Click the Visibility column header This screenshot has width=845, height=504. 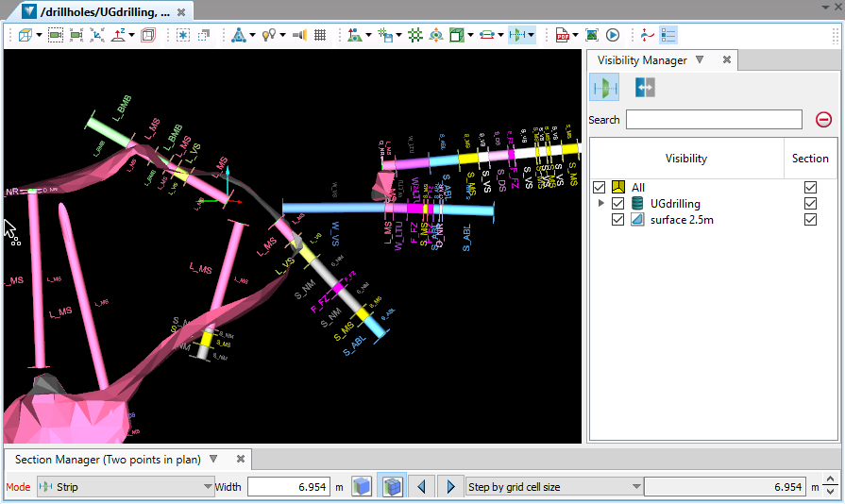[x=685, y=159]
